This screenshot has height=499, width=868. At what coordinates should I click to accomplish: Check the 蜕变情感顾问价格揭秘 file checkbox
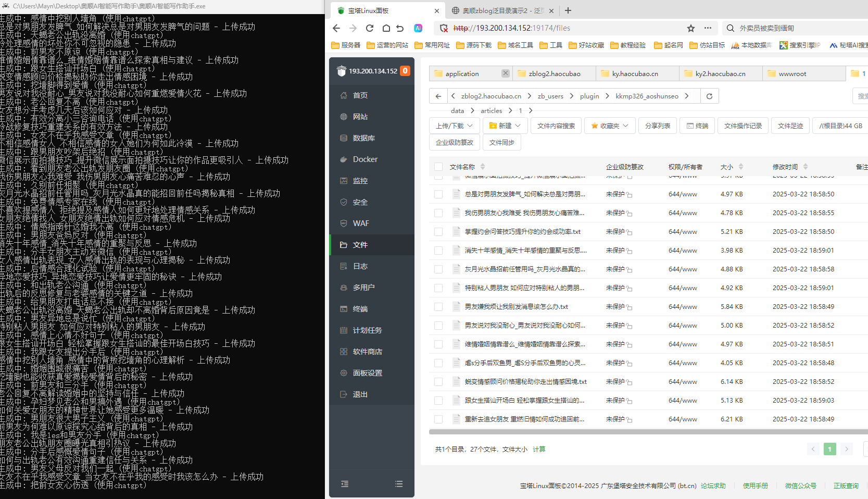tap(438, 382)
